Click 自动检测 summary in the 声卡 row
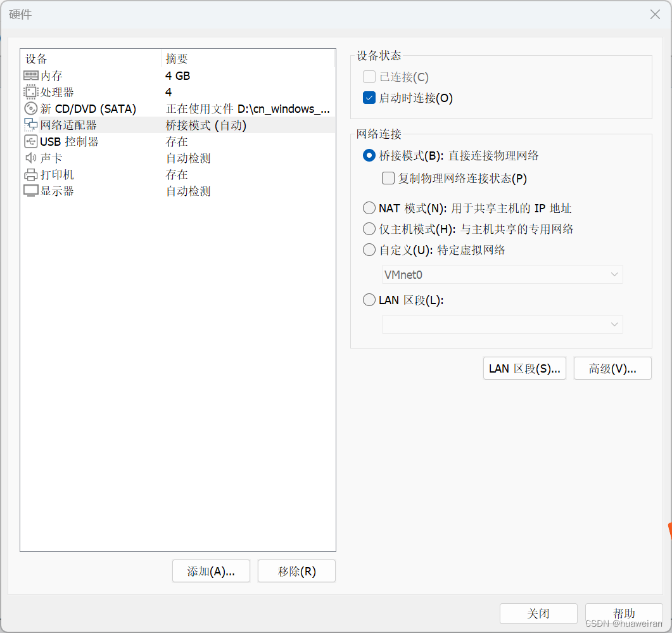The height and width of the screenshot is (633, 672). [x=188, y=158]
